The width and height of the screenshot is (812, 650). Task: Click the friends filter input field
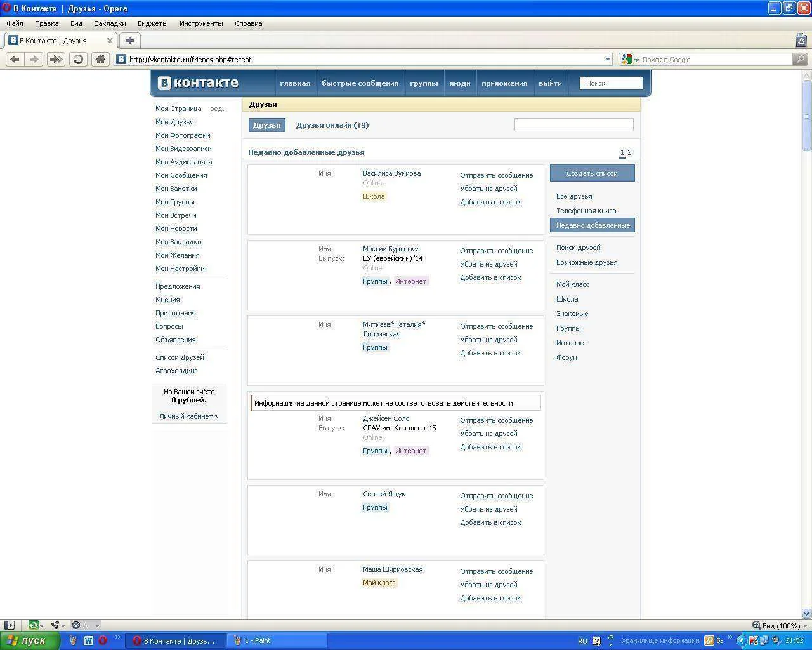(573, 124)
